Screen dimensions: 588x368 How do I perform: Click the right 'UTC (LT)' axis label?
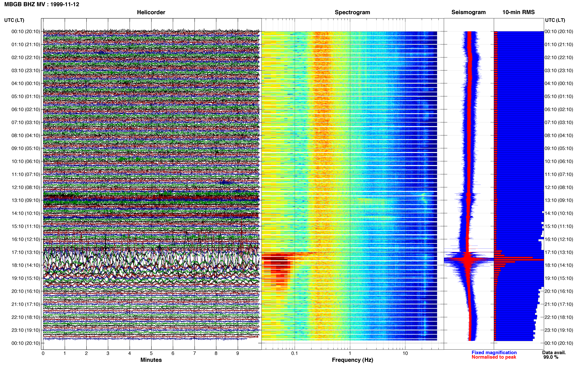pyautogui.click(x=555, y=20)
